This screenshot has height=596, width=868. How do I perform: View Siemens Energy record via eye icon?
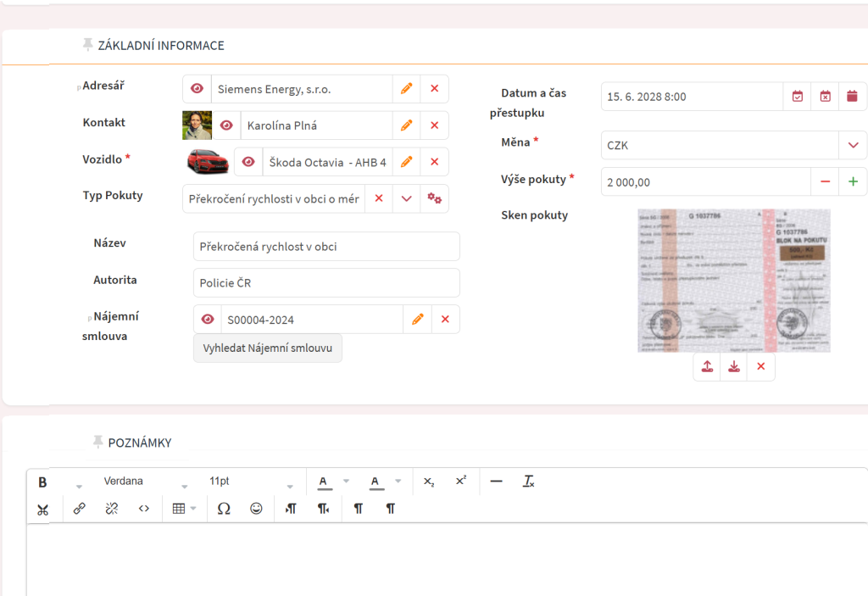pyautogui.click(x=197, y=89)
